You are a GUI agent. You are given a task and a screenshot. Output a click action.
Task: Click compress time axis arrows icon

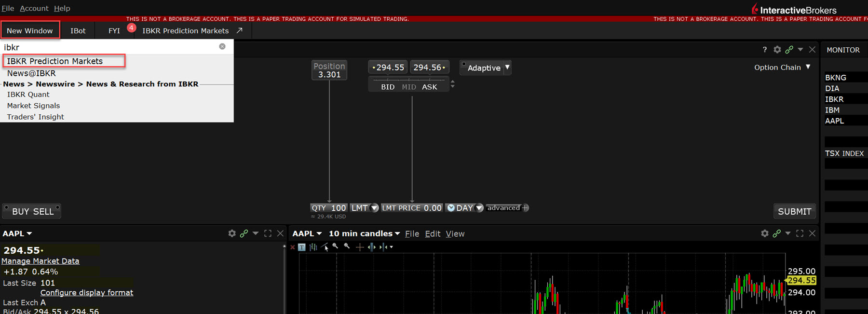(383, 247)
